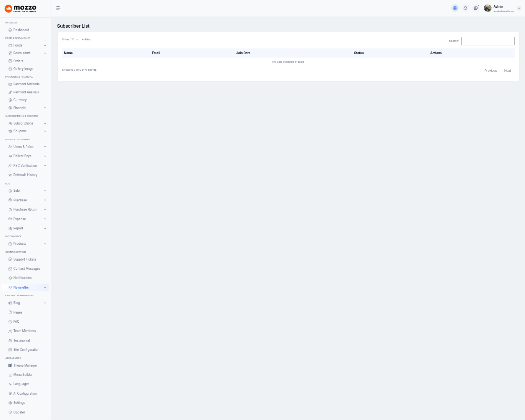Expand the Foods submenu
The image size is (525, 420).
click(x=45, y=45)
